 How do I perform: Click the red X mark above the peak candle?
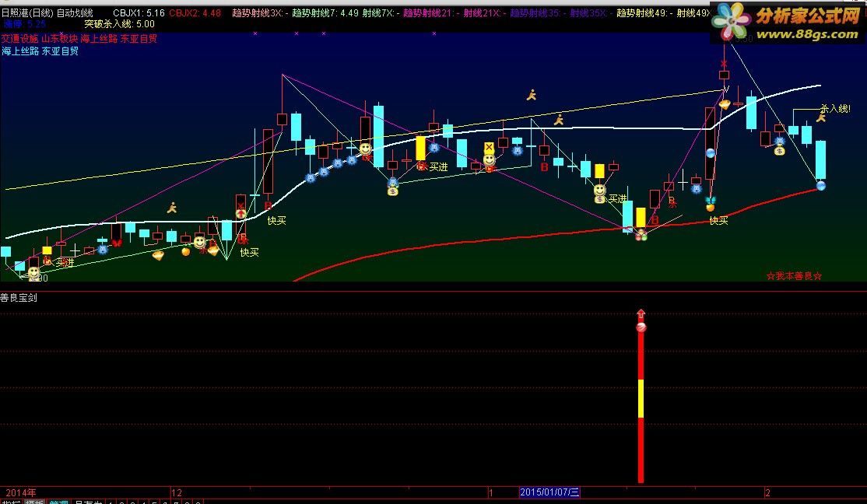[723, 64]
